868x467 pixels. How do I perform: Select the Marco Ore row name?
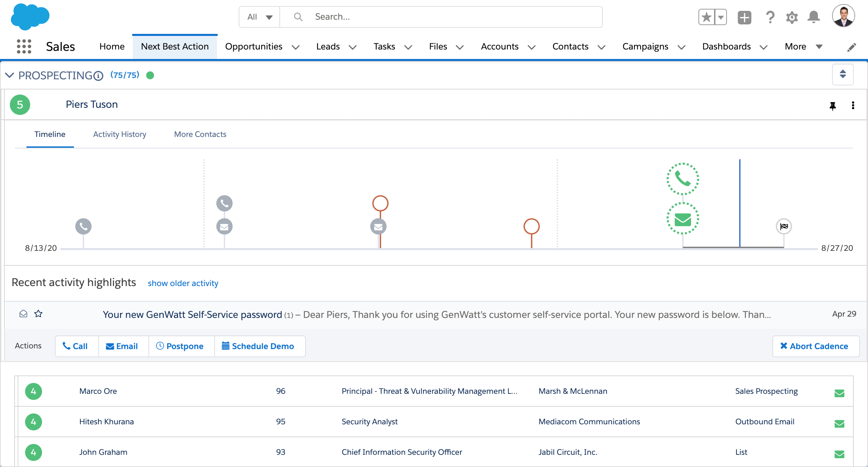coord(98,391)
